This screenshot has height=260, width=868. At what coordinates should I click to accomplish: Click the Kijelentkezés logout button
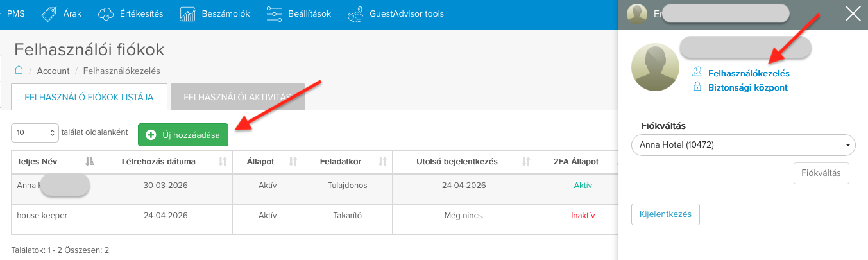(x=665, y=214)
